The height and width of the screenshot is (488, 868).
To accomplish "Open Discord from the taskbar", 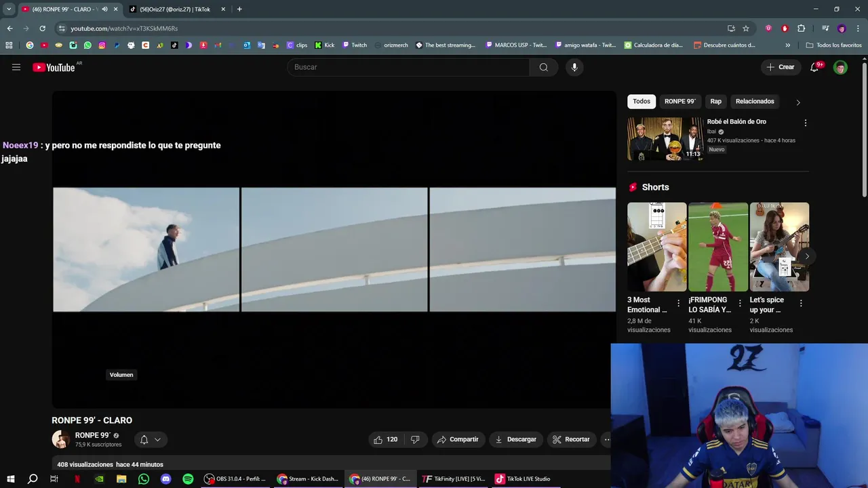I will (166, 479).
